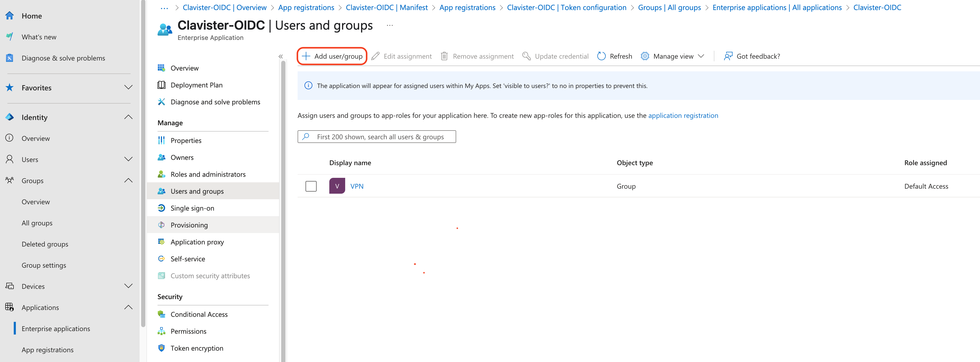Click the Conditional Access icon

161,314
